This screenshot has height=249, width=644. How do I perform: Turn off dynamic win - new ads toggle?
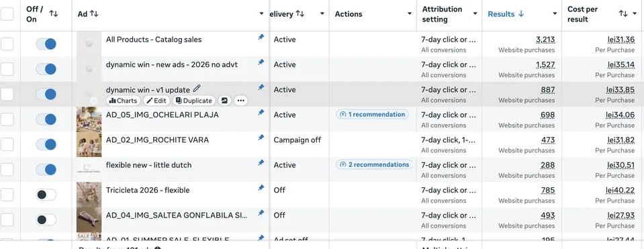click(x=46, y=69)
